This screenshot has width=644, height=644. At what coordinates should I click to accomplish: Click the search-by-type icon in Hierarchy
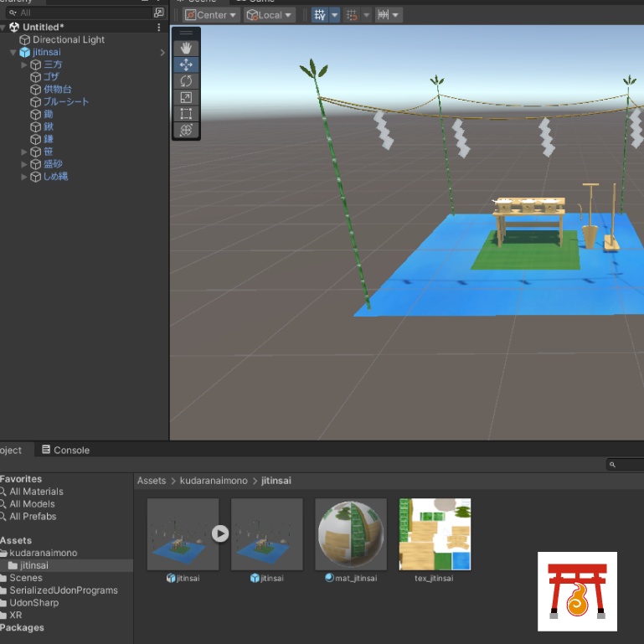click(x=159, y=13)
